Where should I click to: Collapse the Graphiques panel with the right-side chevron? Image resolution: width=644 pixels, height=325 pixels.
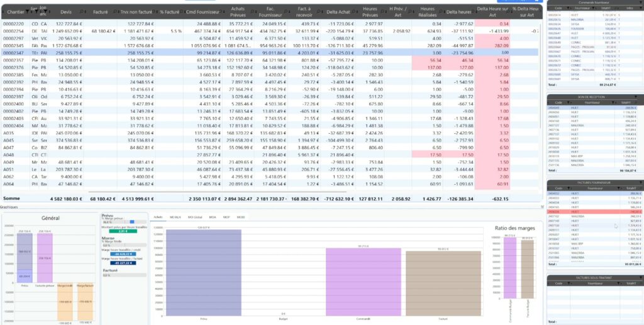click(x=541, y=206)
